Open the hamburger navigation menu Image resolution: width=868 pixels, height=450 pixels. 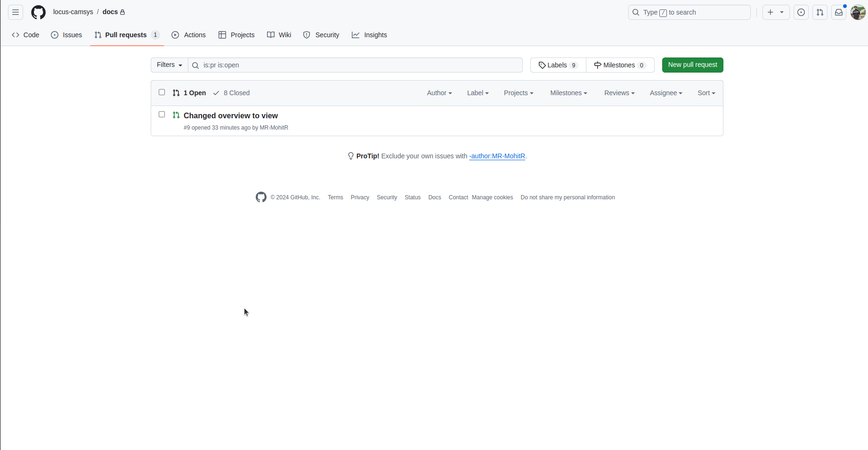coord(16,12)
